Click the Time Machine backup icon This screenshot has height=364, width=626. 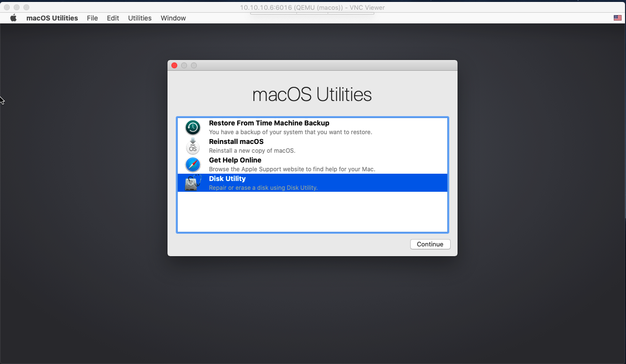[193, 128]
